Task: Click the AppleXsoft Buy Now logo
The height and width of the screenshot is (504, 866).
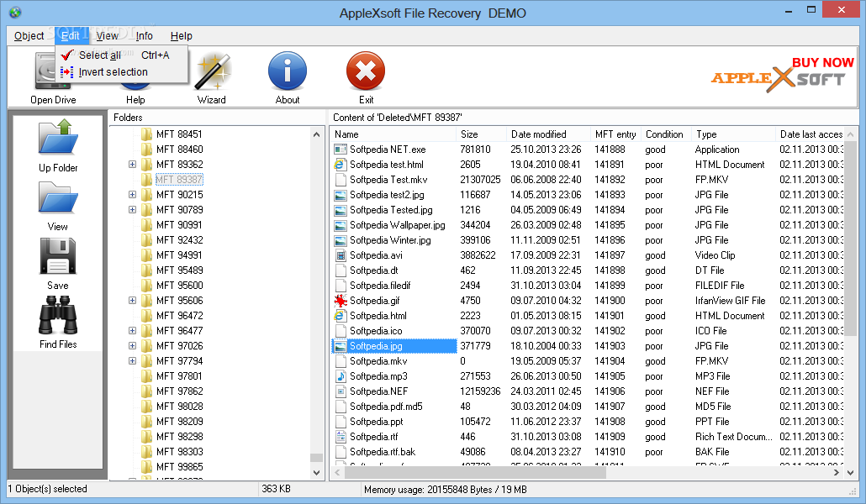Action: coord(783,75)
